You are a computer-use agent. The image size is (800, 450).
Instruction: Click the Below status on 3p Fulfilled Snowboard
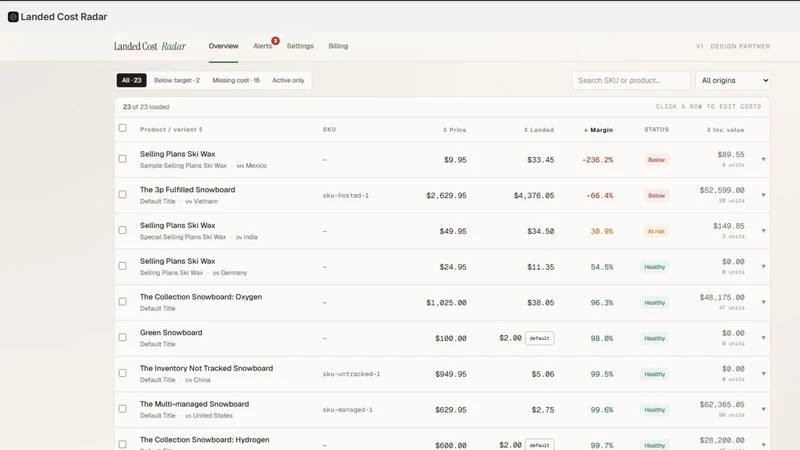point(656,195)
